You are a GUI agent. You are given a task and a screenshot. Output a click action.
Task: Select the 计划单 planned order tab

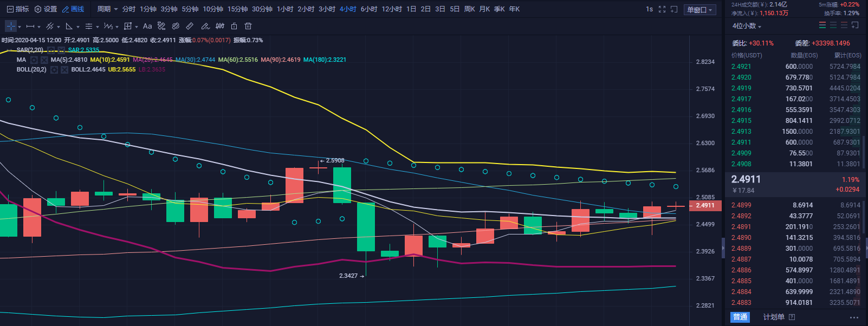point(774,317)
